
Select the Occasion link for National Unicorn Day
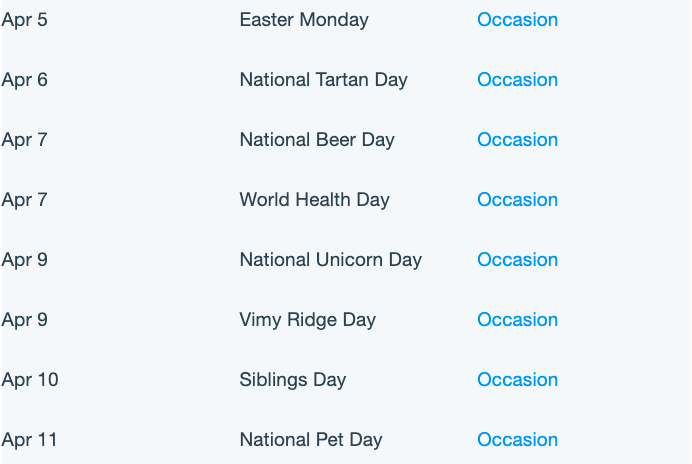(x=517, y=260)
